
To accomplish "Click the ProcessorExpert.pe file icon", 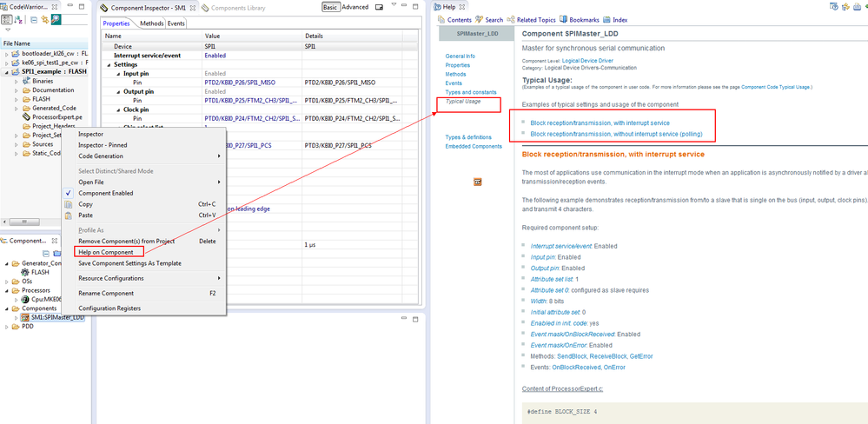I will coord(26,117).
